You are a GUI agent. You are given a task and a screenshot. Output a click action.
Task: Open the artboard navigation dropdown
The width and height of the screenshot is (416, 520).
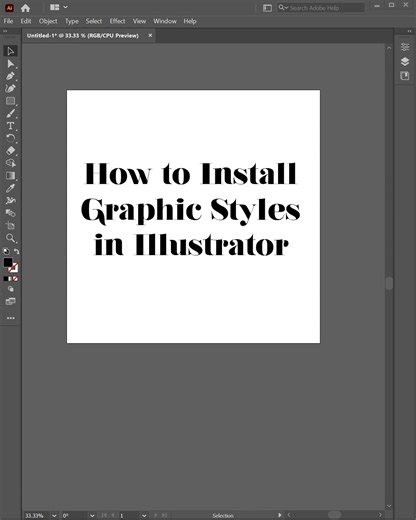point(144,516)
